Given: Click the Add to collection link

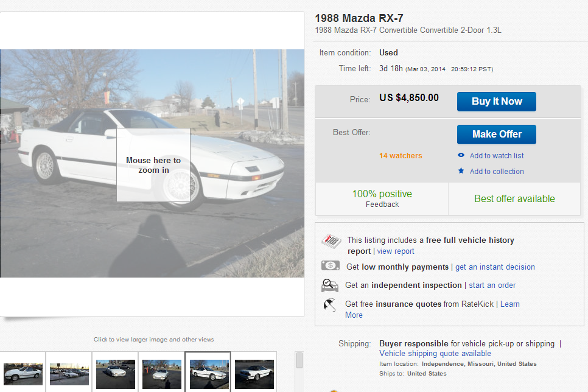Looking at the screenshot, I should pos(497,171).
